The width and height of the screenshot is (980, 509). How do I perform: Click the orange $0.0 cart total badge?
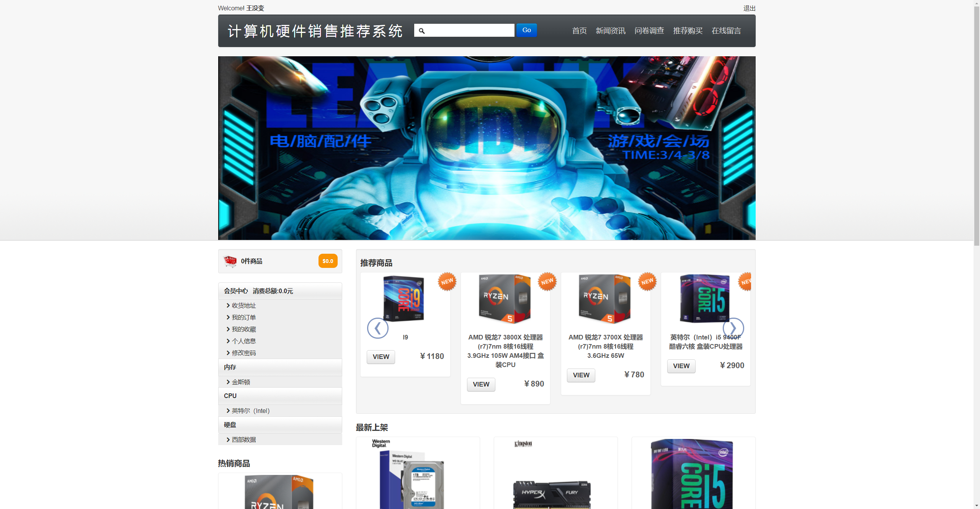point(328,261)
